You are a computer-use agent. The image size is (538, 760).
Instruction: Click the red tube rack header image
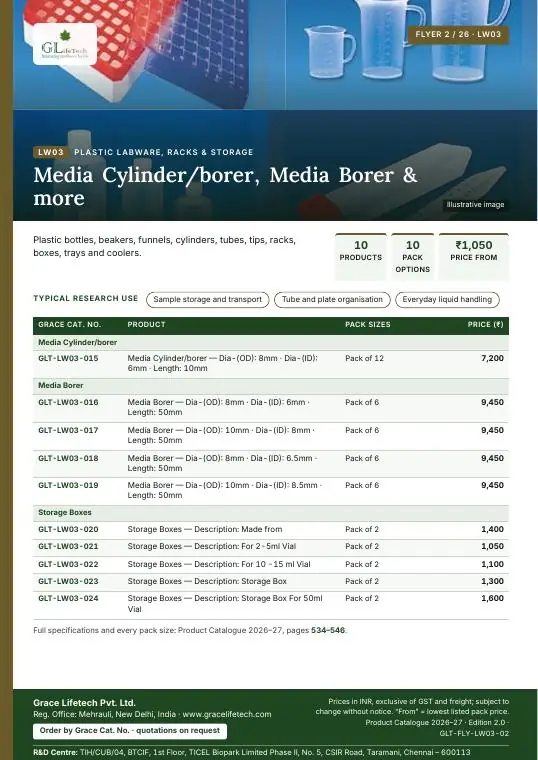(x=149, y=54)
